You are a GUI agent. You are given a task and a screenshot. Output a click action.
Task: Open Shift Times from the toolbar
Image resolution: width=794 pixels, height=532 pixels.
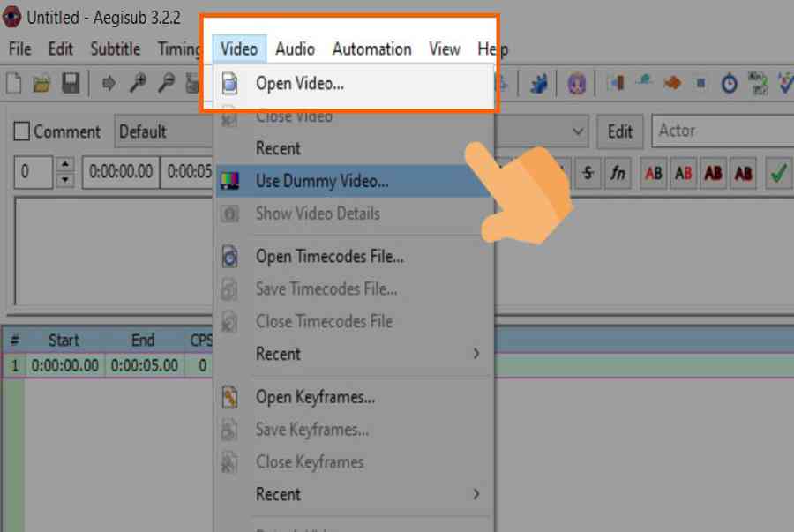[x=616, y=83]
